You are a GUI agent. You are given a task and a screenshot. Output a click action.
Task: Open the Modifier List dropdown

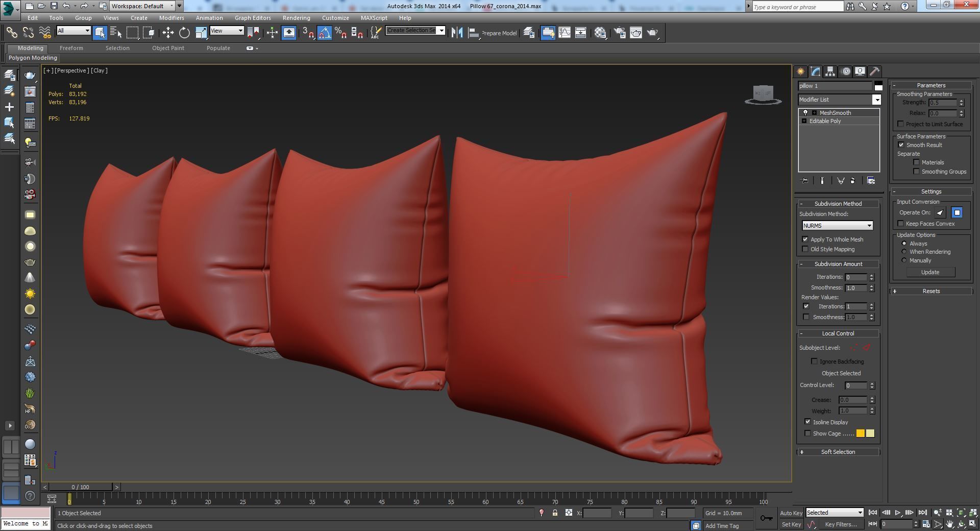coord(840,100)
